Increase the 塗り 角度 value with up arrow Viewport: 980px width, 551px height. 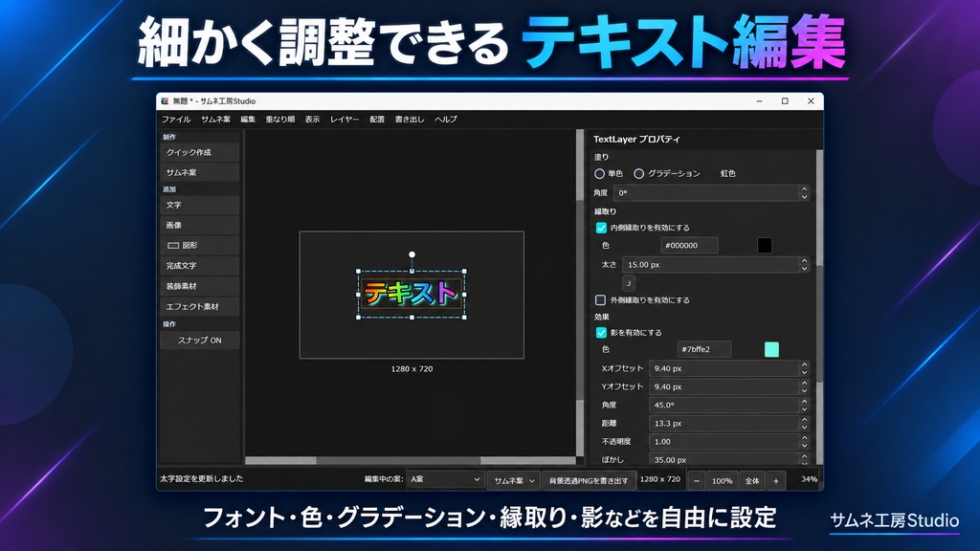[804, 188]
